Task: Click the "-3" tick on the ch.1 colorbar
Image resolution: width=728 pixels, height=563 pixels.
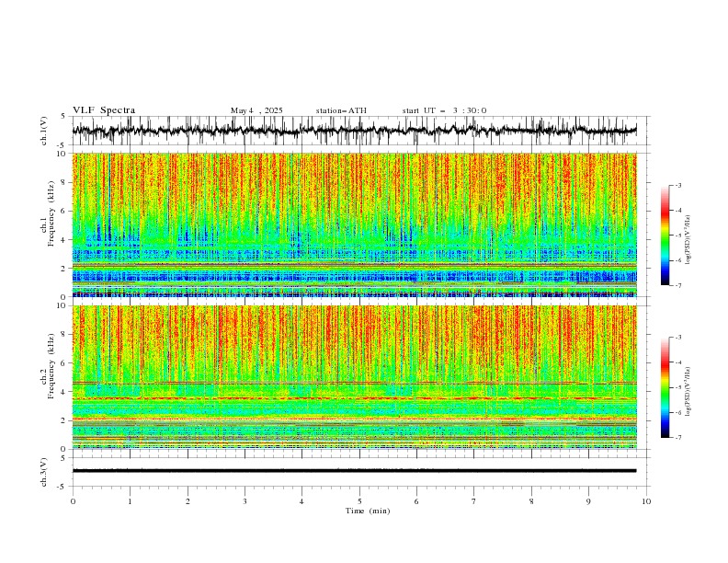Action: [678, 185]
